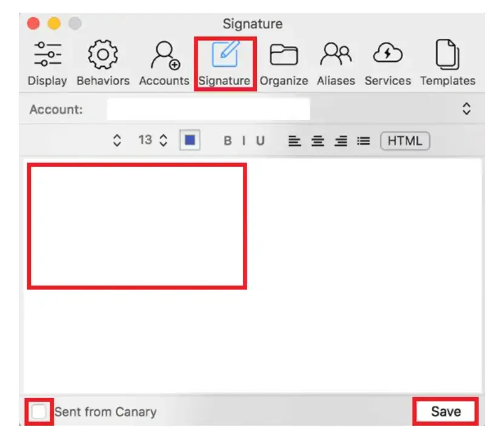Switch to HTML signature editing

tap(405, 141)
